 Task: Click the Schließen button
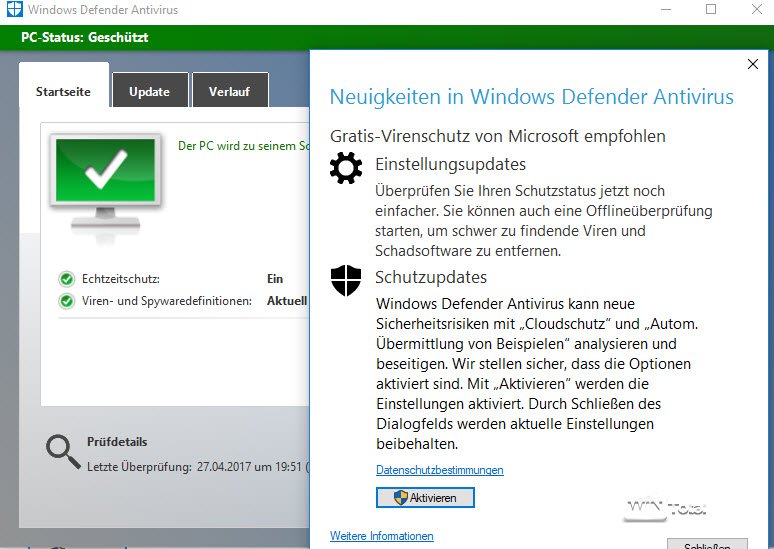(707, 544)
